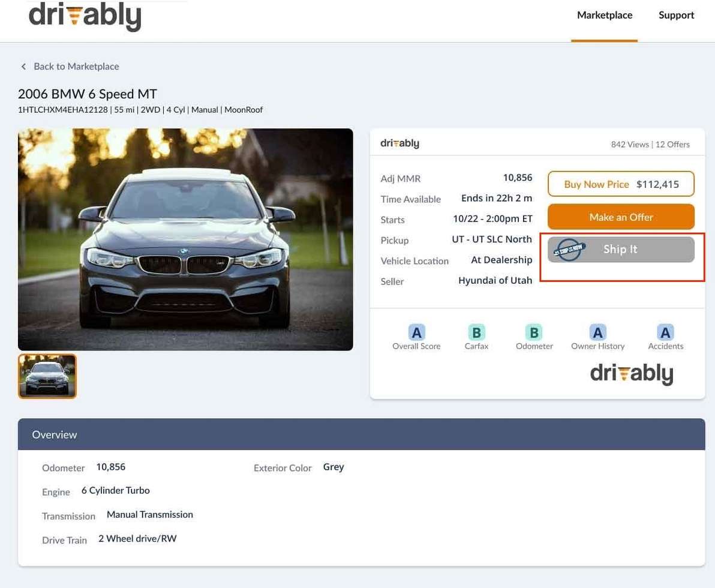Click the Odometer B grade badge
This screenshot has width=715, height=588.
point(534,332)
